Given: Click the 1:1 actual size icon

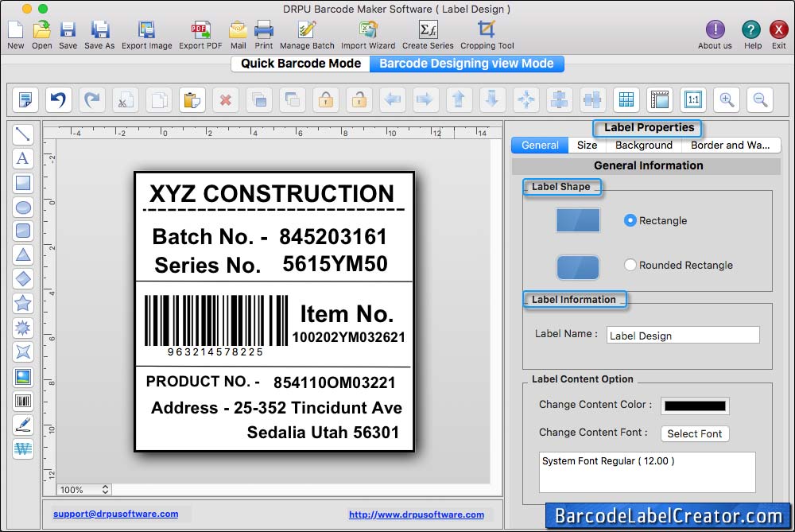Looking at the screenshot, I should pyautogui.click(x=693, y=99).
